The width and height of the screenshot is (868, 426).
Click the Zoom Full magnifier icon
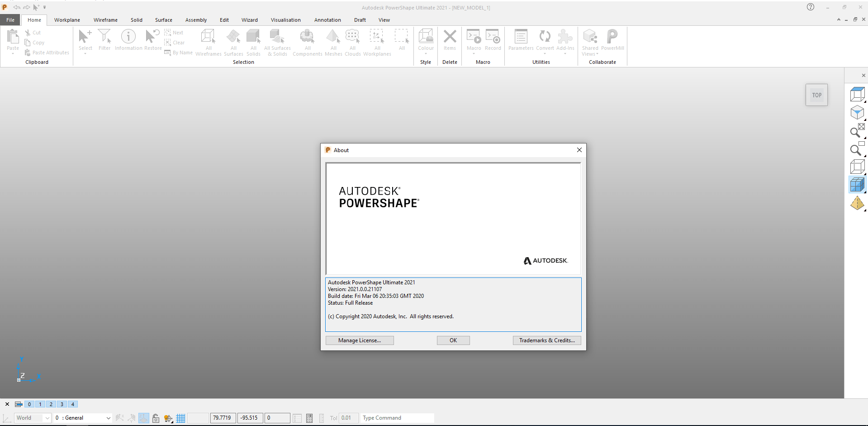point(857,130)
